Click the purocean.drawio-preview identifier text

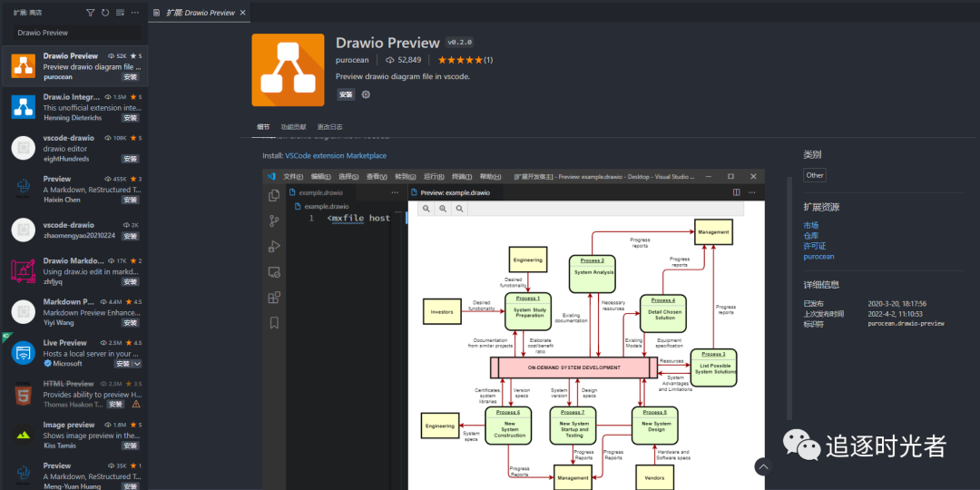pos(906,324)
